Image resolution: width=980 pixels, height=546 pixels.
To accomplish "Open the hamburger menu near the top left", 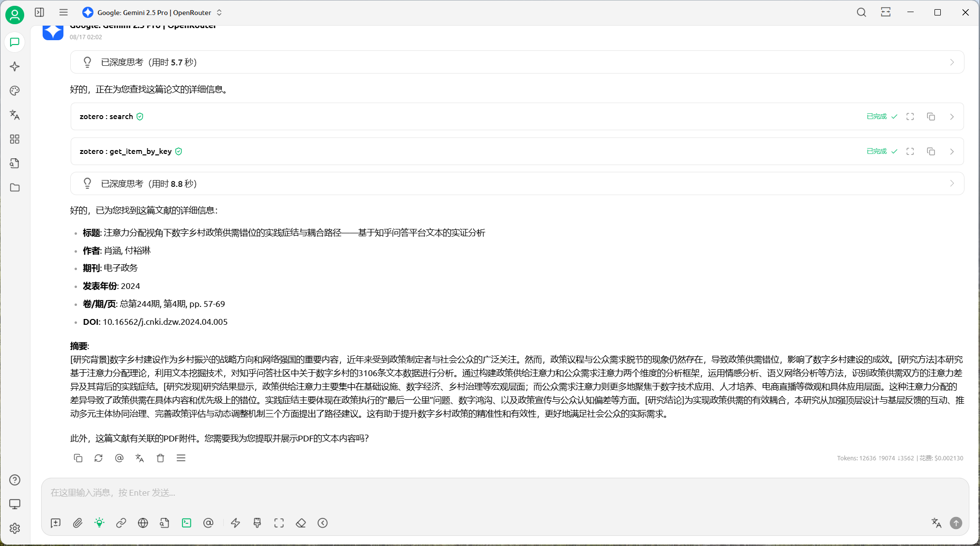I will pyautogui.click(x=63, y=12).
